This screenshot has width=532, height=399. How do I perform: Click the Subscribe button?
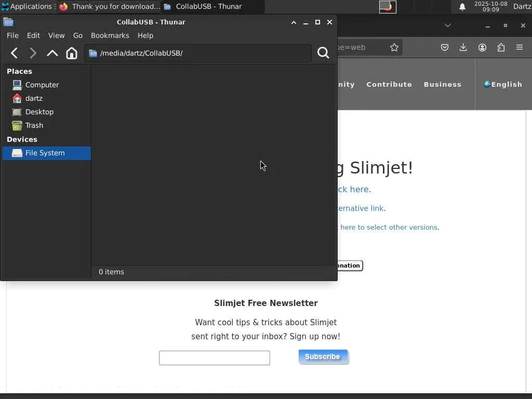pyautogui.click(x=323, y=357)
